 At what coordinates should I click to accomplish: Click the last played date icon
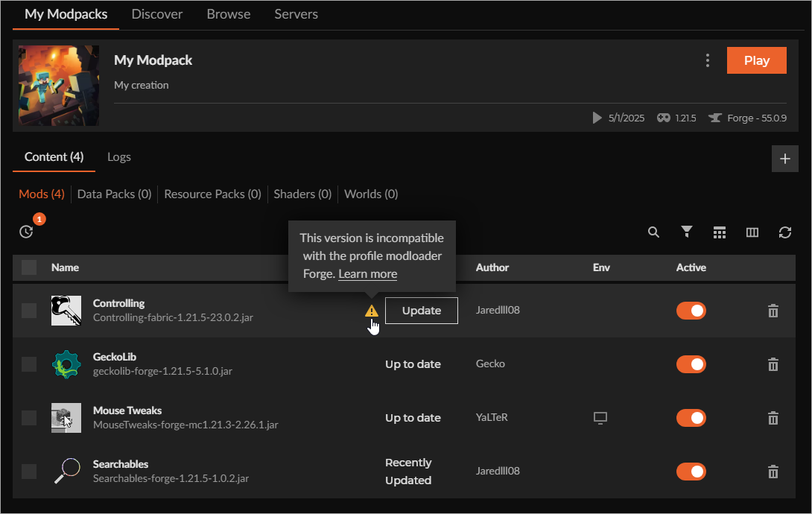597,118
